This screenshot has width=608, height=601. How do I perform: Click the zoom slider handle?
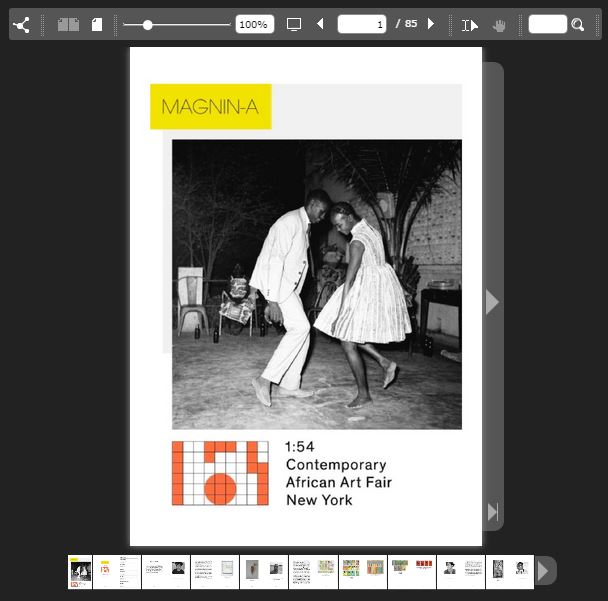point(147,25)
